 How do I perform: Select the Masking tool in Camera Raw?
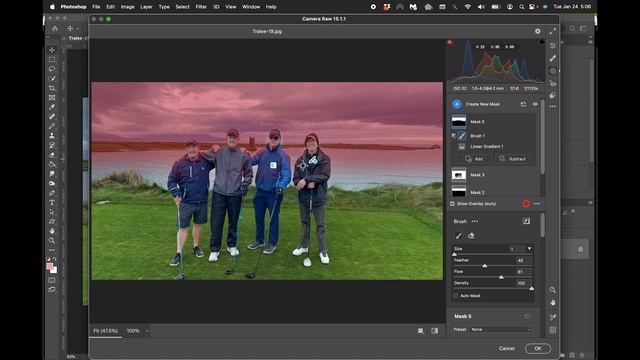(553, 71)
